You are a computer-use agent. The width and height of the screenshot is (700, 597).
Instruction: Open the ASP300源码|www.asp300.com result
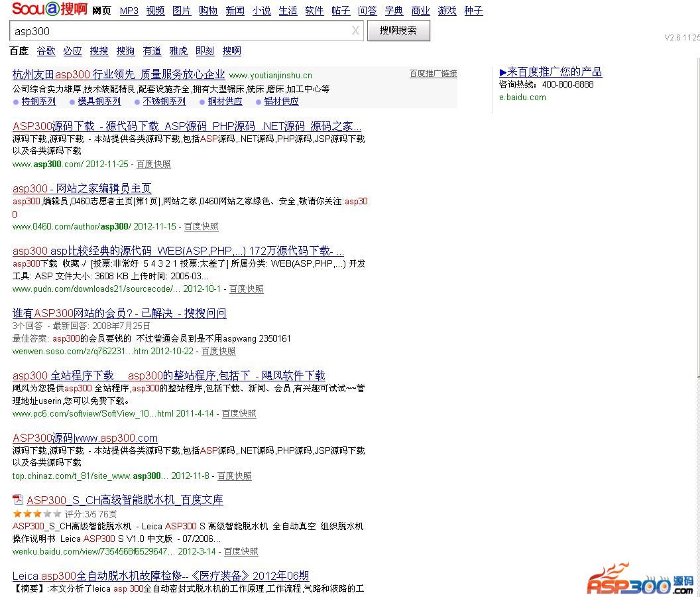point(86,438)
